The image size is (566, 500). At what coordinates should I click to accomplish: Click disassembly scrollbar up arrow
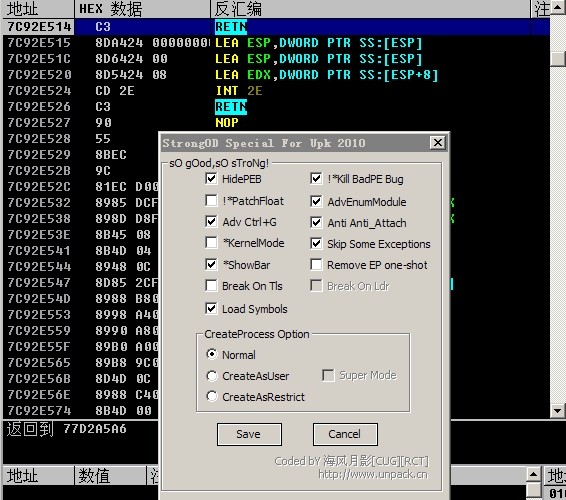click(558, 8)
